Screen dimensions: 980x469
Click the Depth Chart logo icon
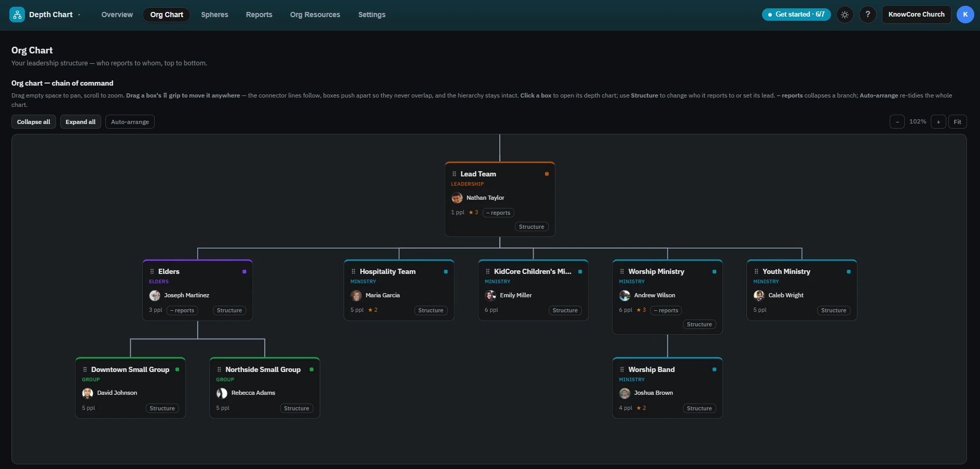tap(17, 15)
